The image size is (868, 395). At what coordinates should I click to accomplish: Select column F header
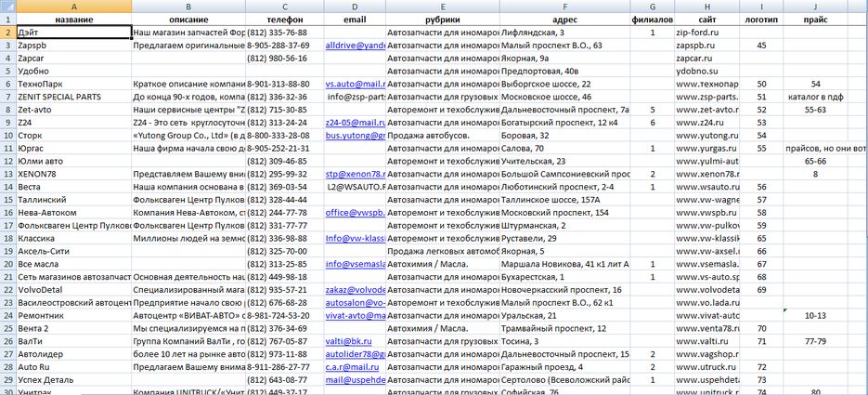564,7
